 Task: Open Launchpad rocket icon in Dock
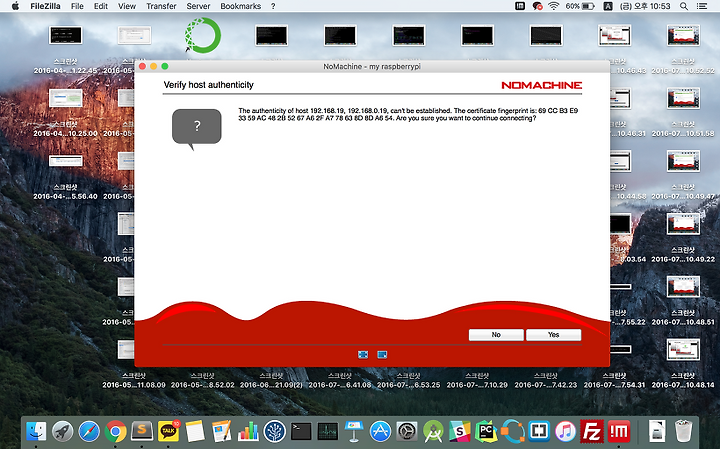coord(62,431)
